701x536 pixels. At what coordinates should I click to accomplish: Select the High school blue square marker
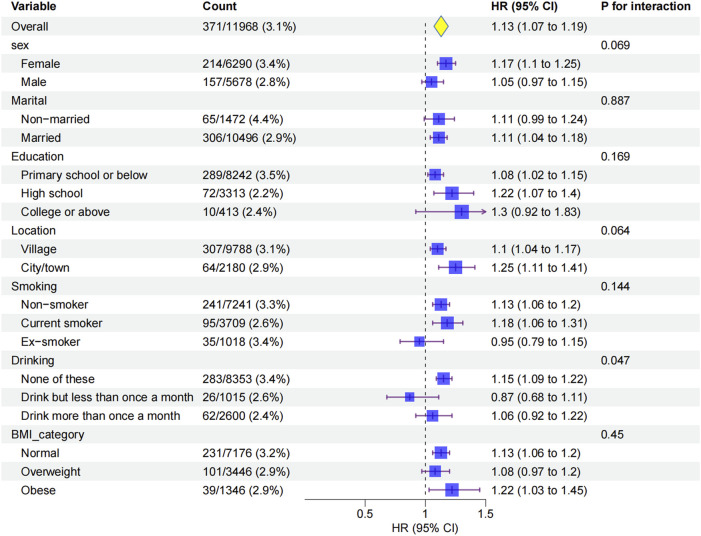pos(452,194)
